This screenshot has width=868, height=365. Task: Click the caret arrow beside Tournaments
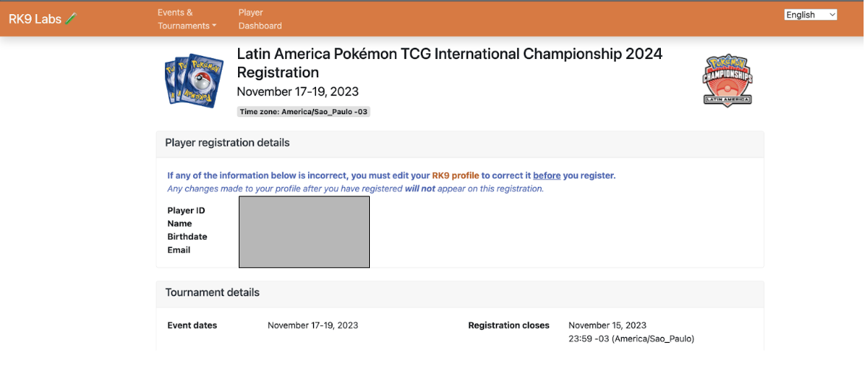214,26
